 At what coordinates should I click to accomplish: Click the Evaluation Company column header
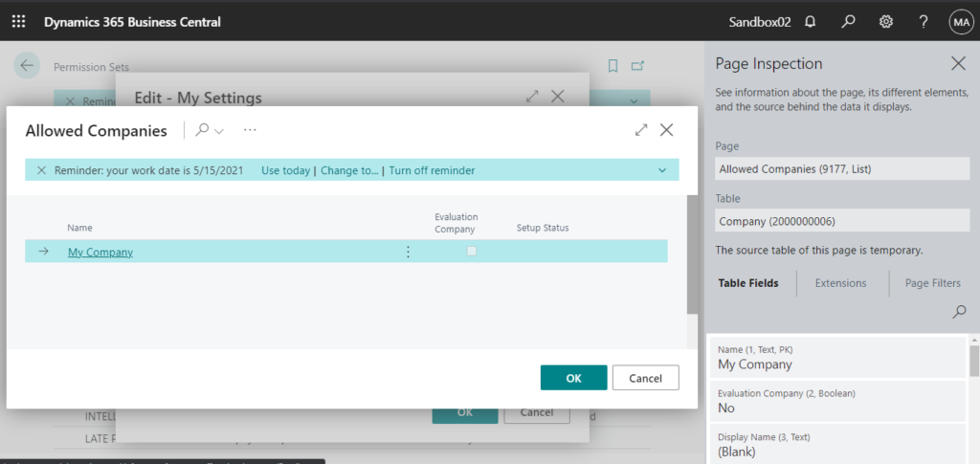457,223
